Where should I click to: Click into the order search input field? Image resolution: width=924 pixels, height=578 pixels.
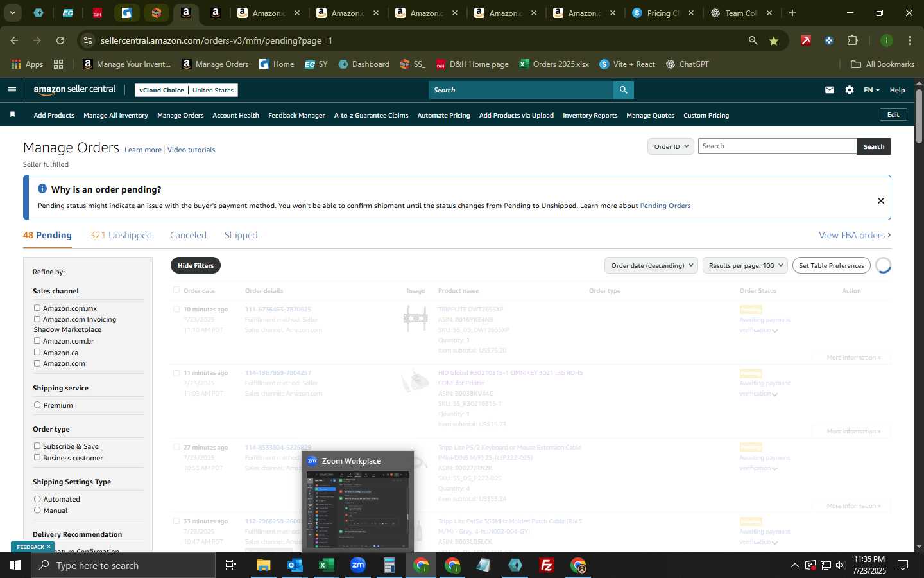pos(777,146)
